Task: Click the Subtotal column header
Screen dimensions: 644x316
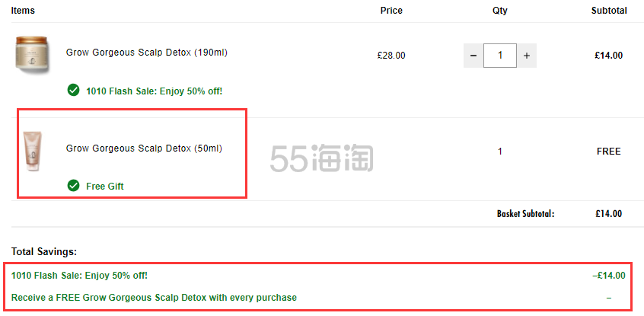Action: [609, 11]
